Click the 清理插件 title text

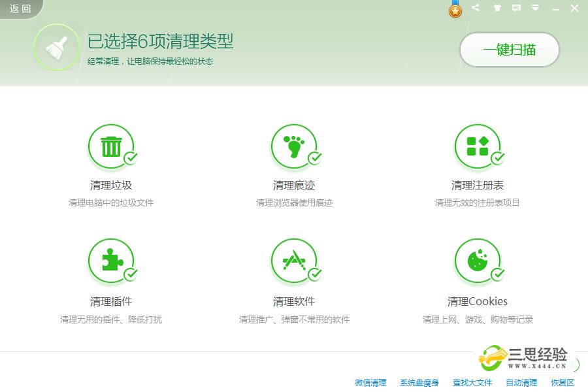pyautogui.click(x=111, y=302)
